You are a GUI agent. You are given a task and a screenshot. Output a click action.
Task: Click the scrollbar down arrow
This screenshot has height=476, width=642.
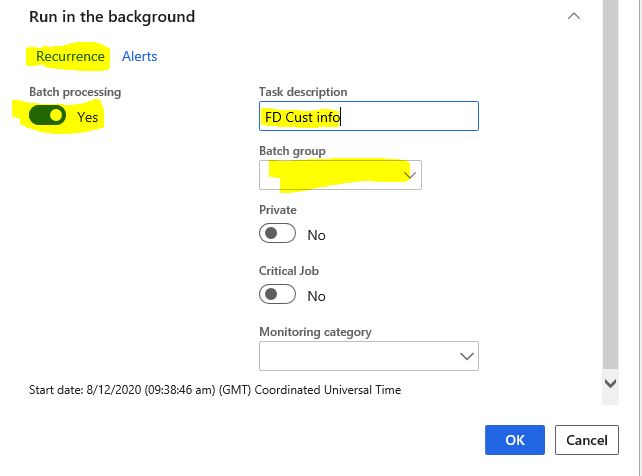(610, 384)
